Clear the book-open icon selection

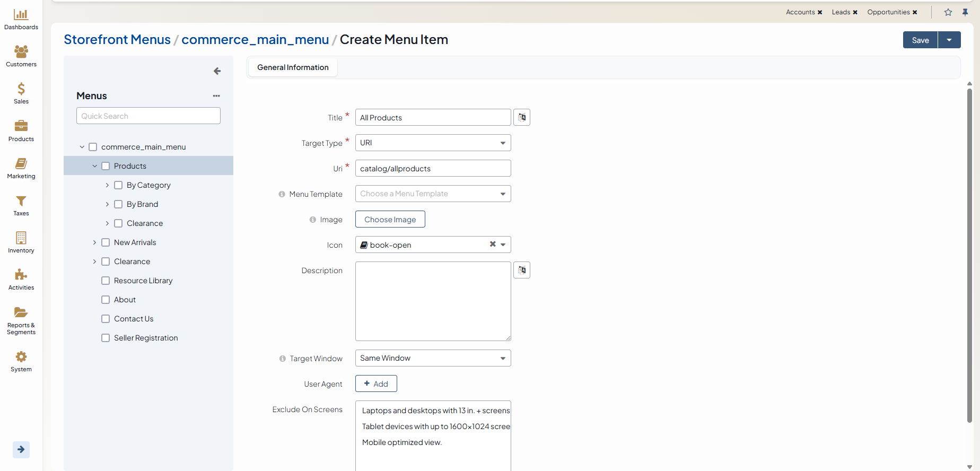pos(493,245)
